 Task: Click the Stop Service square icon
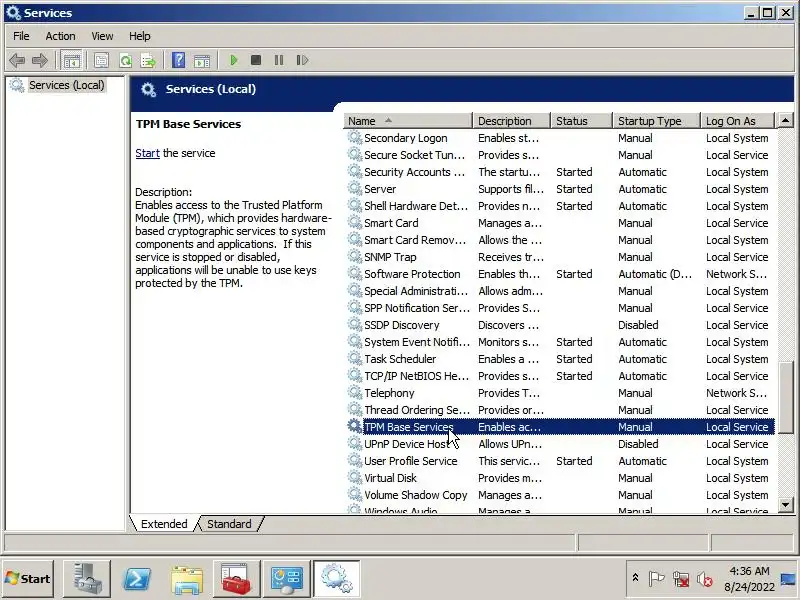(256, 60)
